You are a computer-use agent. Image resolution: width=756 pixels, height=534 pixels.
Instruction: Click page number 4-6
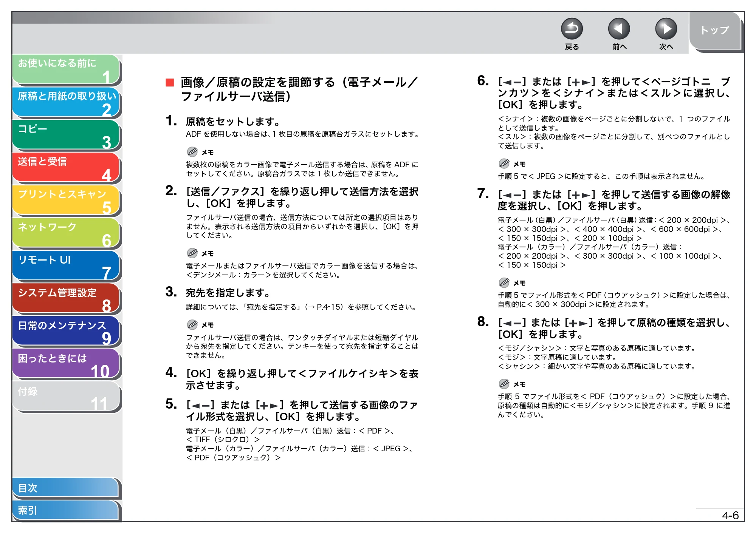click(730, 515)
